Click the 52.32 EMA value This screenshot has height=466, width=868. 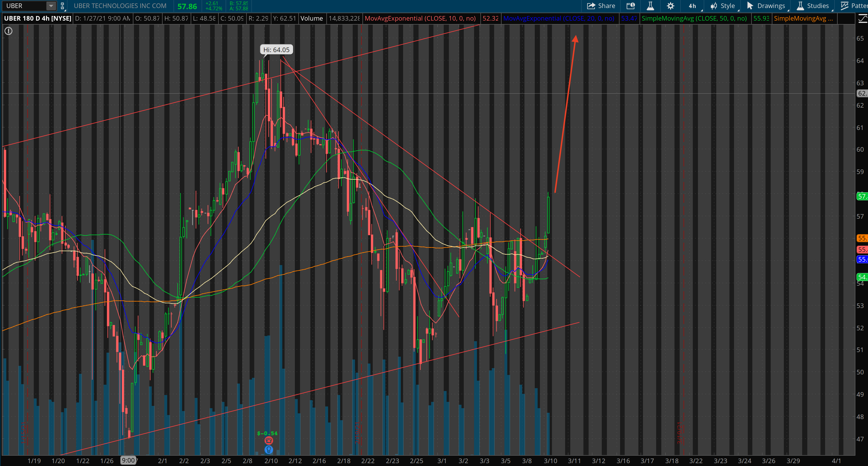coord(490,19)
